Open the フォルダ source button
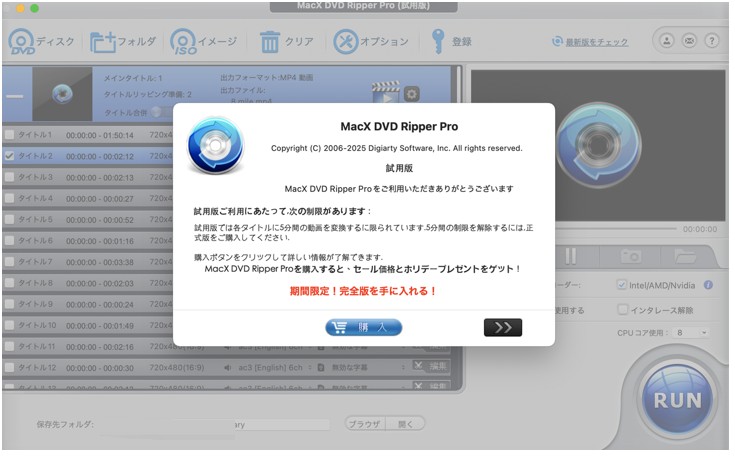 (x=123, y=42)
